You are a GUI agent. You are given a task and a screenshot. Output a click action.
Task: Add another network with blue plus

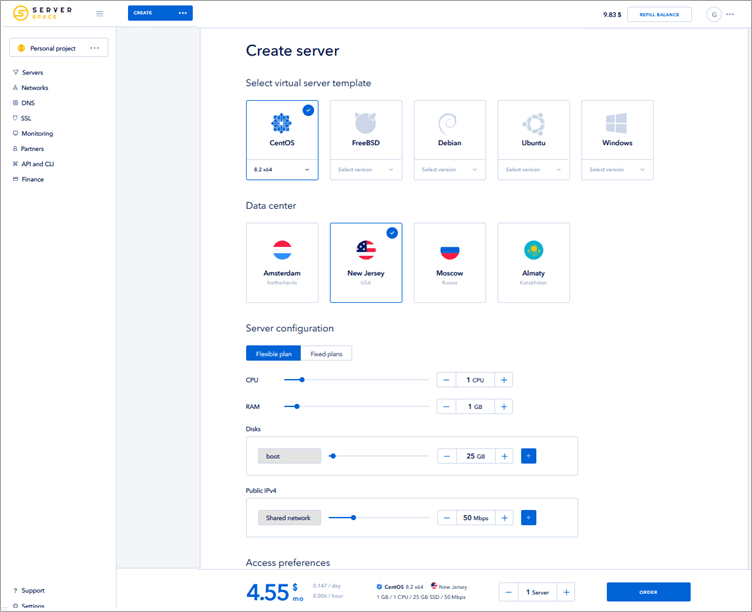click(529, 518)
